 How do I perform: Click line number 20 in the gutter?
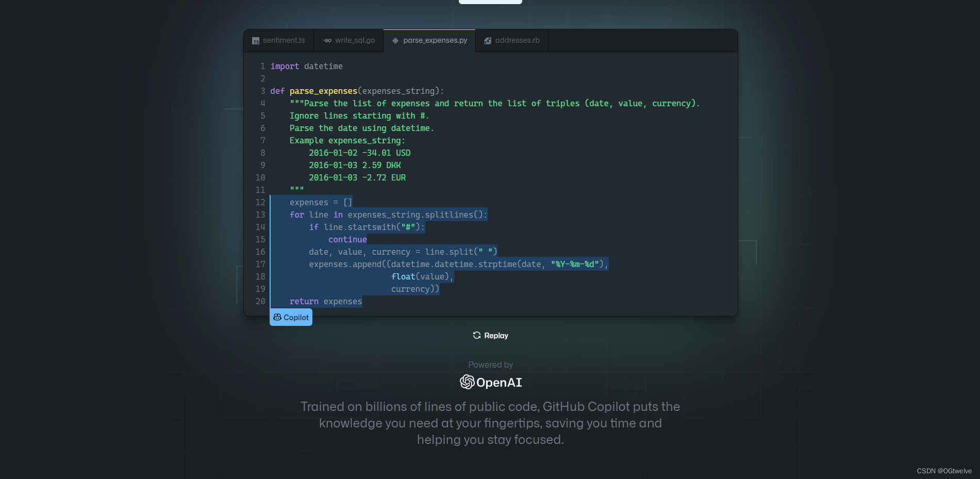(260, 301)
